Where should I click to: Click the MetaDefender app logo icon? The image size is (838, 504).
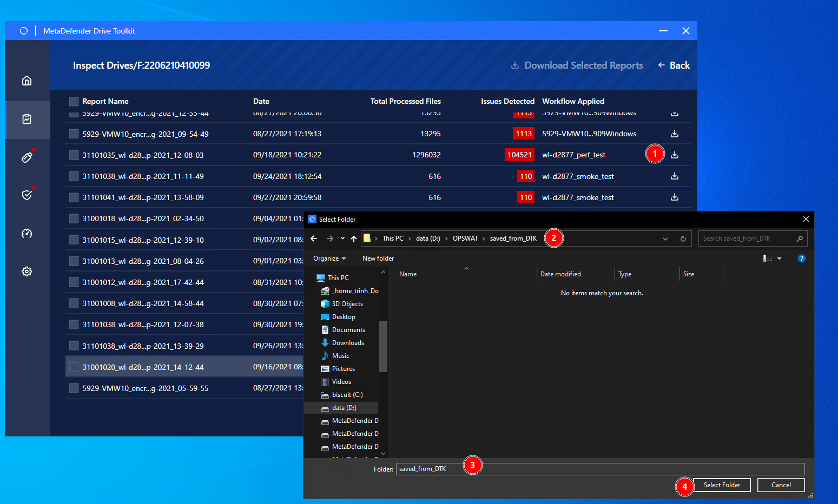(23, 31)
